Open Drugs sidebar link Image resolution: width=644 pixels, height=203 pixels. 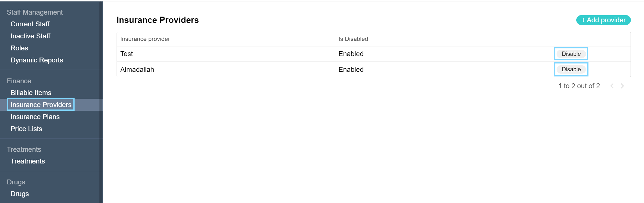(x=19, y=194)
